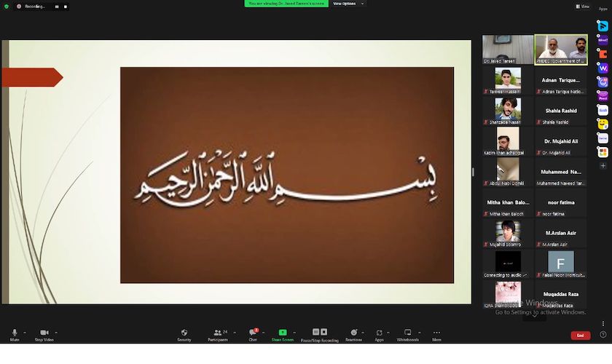Expand the View Options dropdown
The height and width of the screenshot is (364, 612).
tap(348, 4)
